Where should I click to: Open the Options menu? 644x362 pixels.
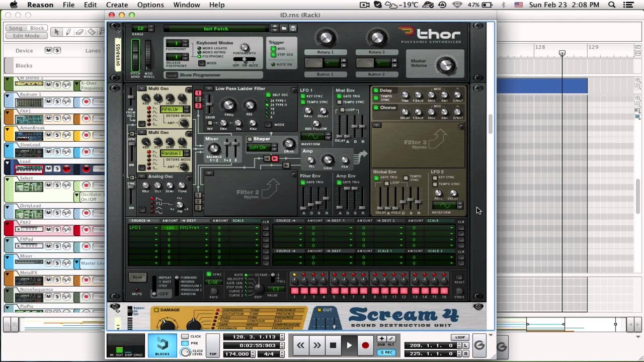(x=150, y=5)
